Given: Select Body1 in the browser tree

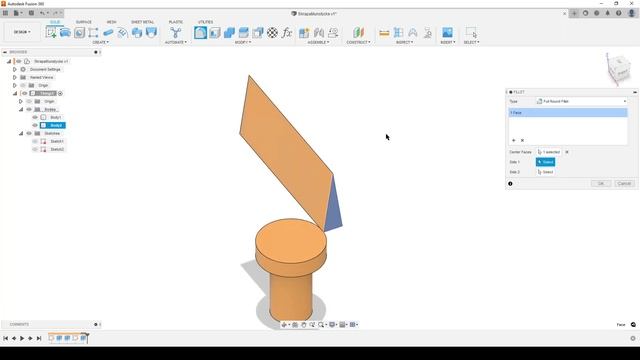Looking at the screenshot, I should point(56,118).
